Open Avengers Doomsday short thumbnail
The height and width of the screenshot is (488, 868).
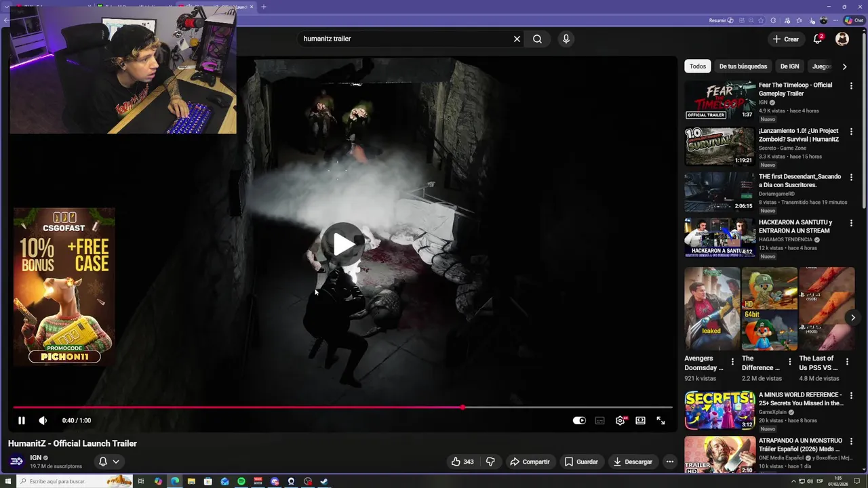pyautogui.click(x=712, y=308)
